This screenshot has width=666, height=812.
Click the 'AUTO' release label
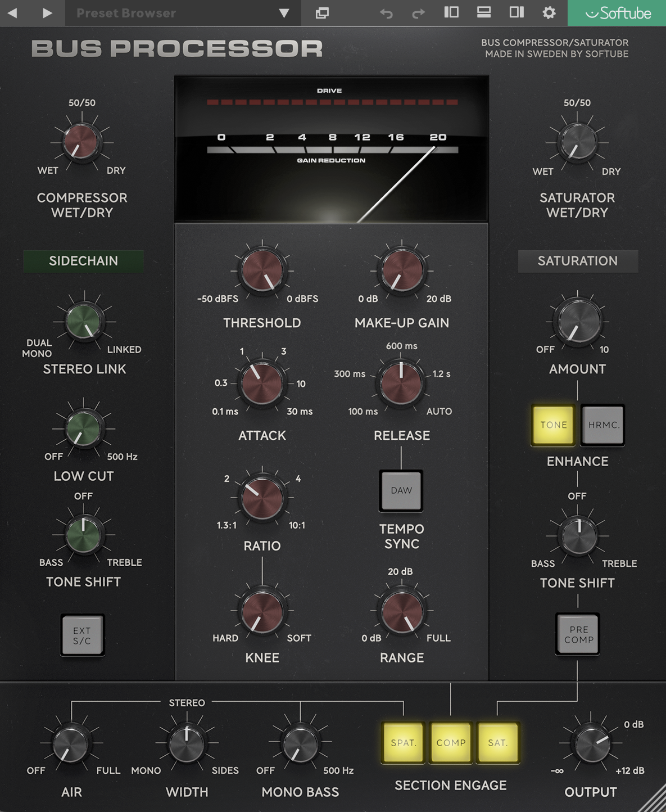click(439, 411)
